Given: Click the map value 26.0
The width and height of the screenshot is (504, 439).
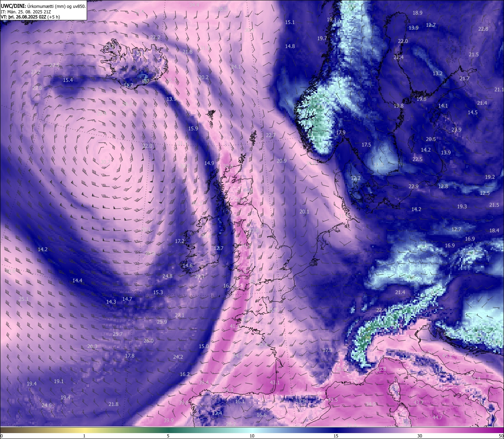Looking at the screenshot, I should point(148,341).
